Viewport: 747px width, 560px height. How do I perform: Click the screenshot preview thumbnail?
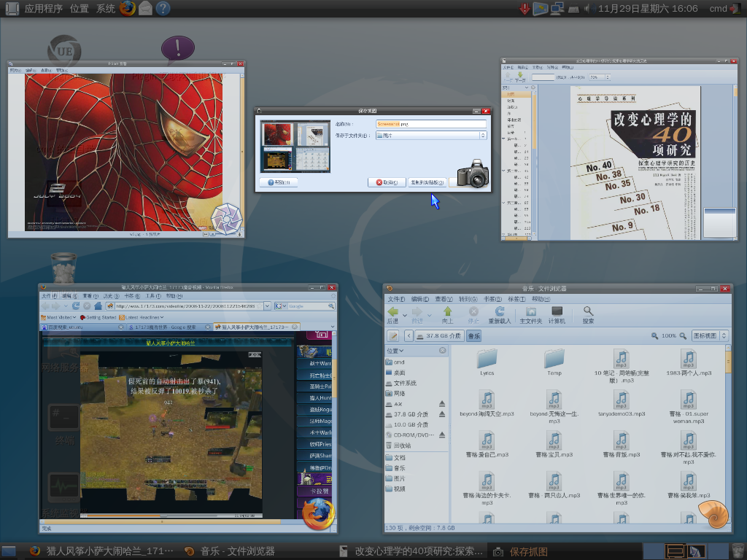[x=295, y=146]
